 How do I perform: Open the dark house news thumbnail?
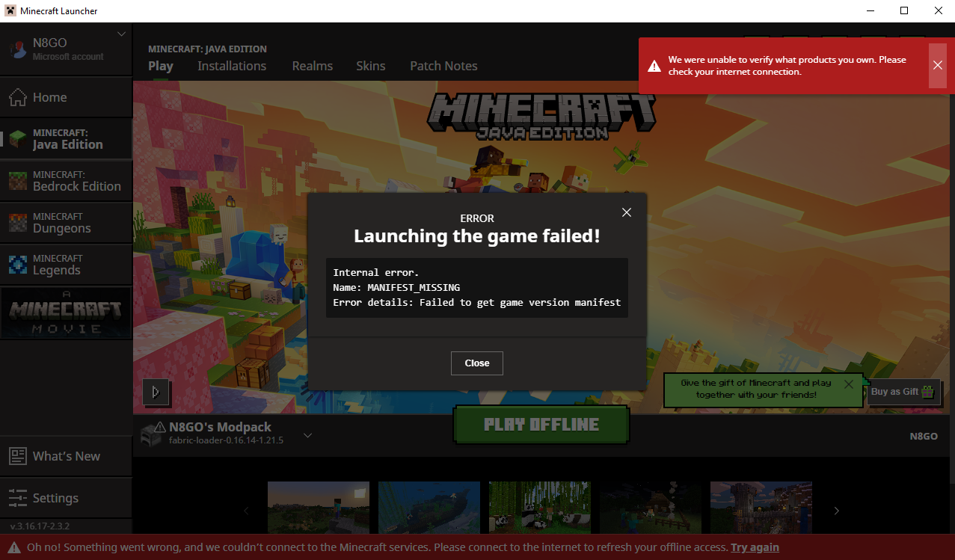coord(651,508)
